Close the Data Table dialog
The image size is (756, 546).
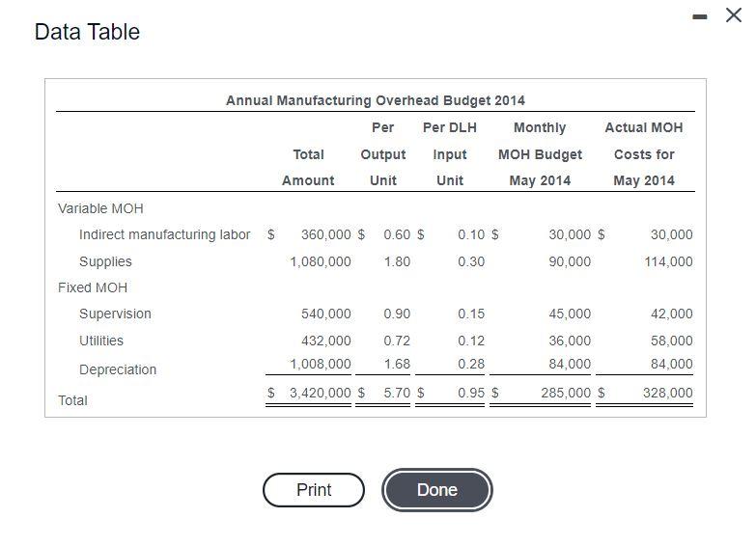[x=734, y=14]
